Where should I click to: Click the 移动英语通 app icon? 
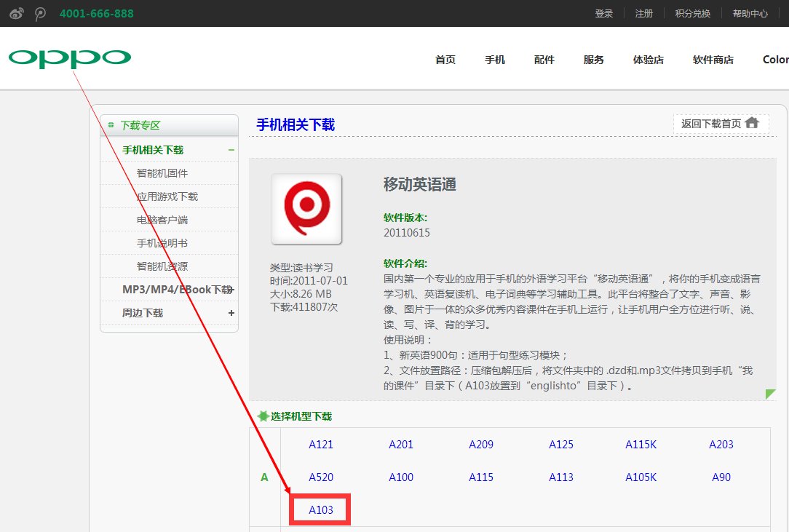(x=306, y=209)
